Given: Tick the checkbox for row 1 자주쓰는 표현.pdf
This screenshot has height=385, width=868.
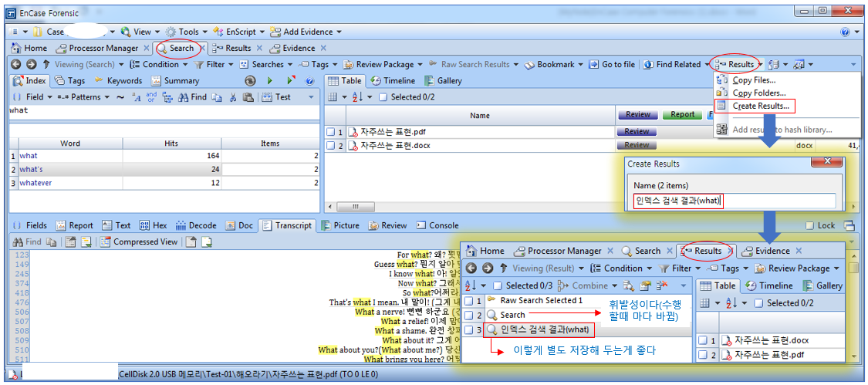Looking at the screenshot, I should 330,132.
